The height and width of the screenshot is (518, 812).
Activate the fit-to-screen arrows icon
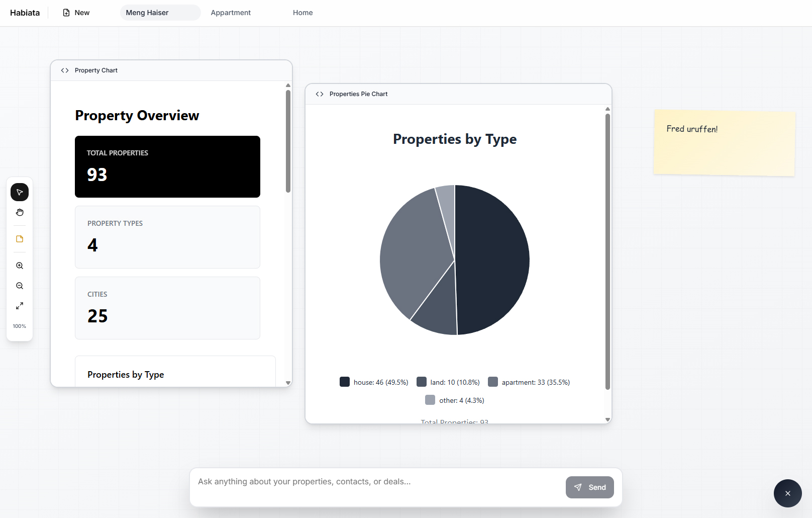coord(19,305)
